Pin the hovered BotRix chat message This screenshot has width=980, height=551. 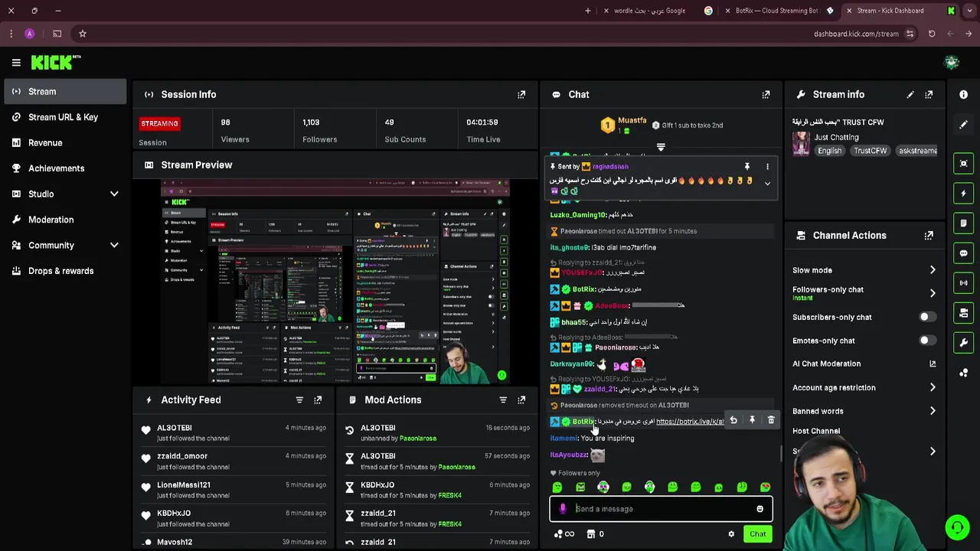click(x=752, y=420)
